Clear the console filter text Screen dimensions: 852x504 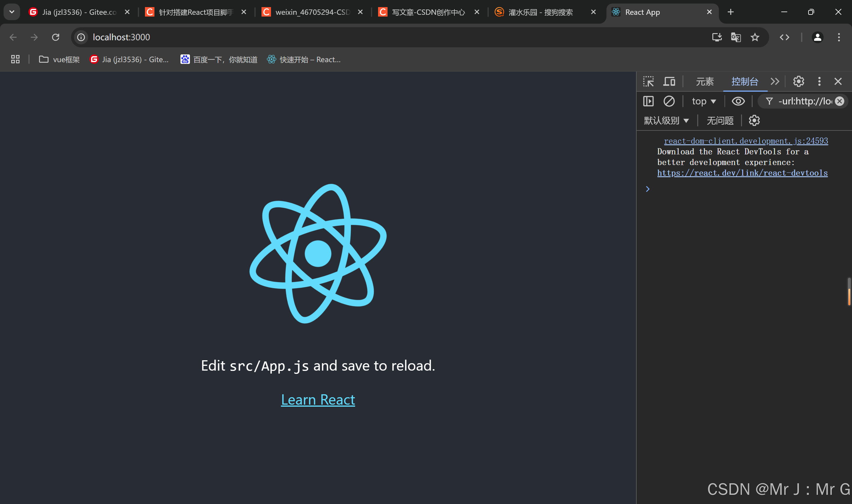pos(840,101)
